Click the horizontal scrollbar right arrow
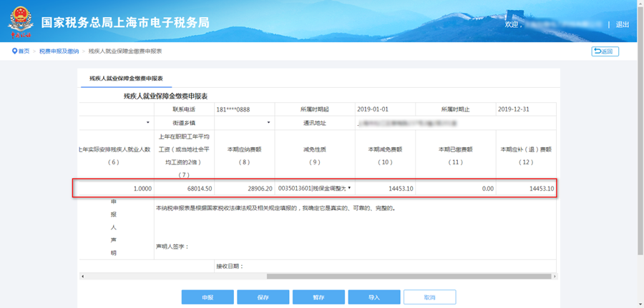The width and height of the screenshot is (644, 308). [x=555, y=276]
